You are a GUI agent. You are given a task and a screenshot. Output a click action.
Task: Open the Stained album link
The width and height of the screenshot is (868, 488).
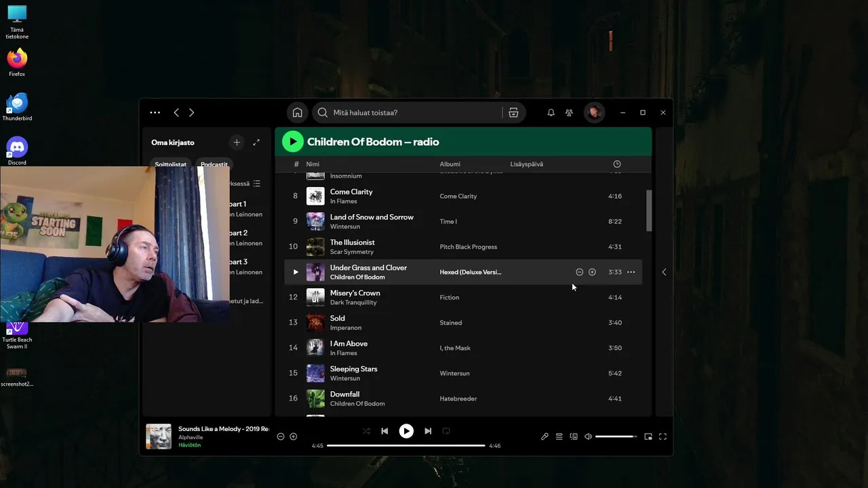click(450, 323)
